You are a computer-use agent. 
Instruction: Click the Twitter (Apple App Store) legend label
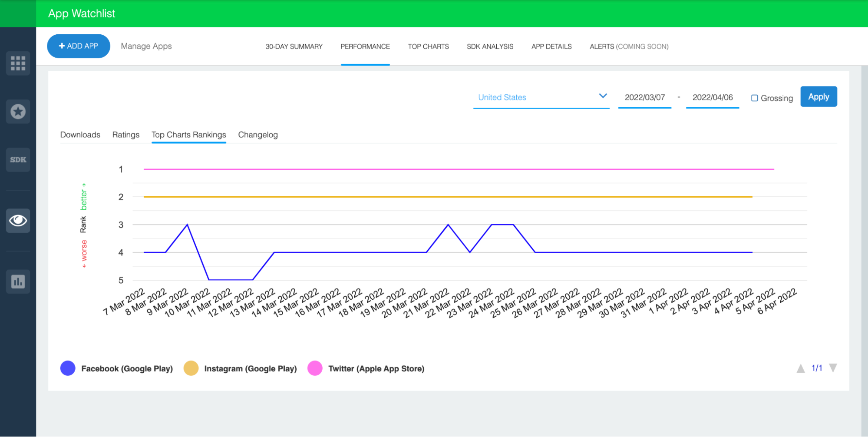click(x=376, y=369)
